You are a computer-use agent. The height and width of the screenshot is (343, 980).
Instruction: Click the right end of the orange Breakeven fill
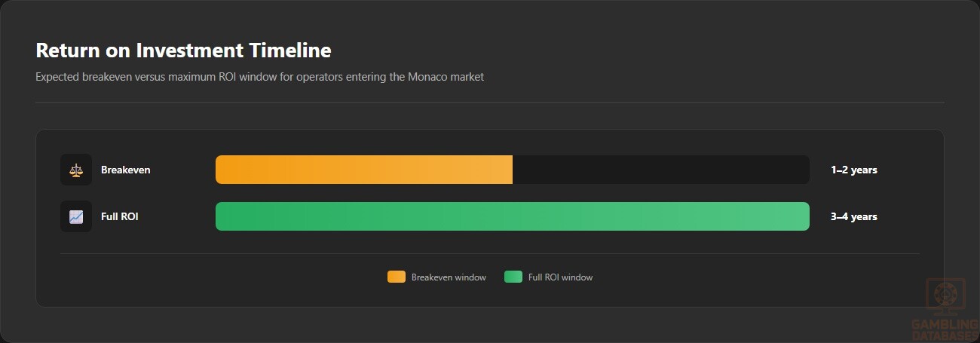pyautogui.click(x=507, y=170)
